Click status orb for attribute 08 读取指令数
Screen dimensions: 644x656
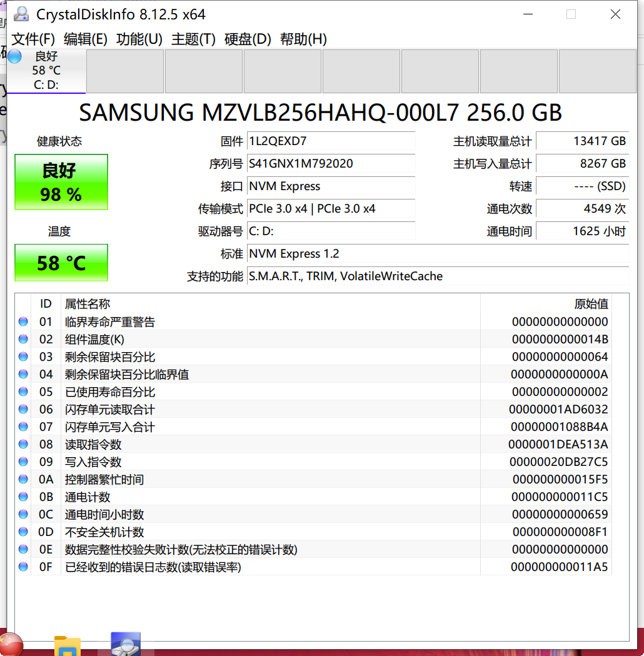23,444
